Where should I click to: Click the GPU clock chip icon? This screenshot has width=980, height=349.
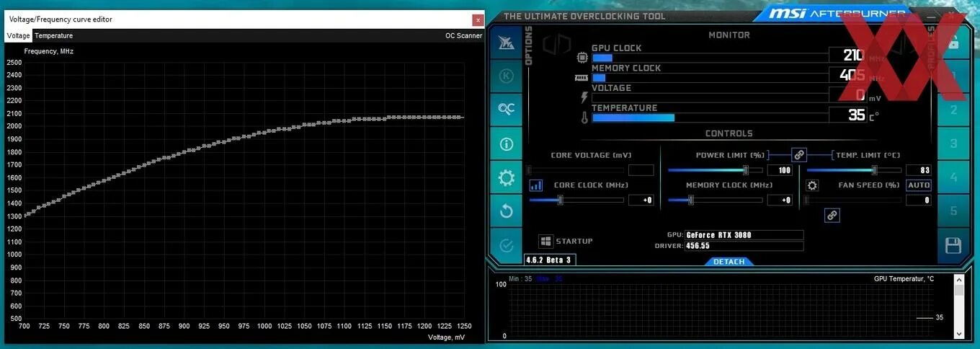(582, 58)
